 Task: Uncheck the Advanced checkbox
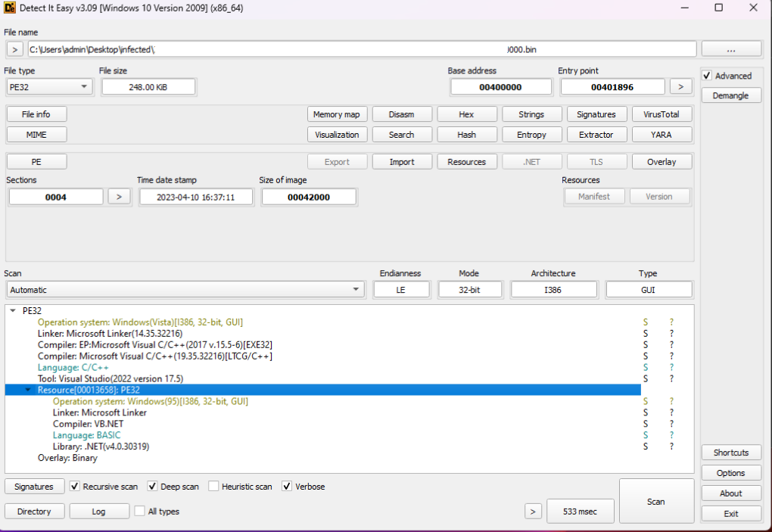click(x=707, y=76)
